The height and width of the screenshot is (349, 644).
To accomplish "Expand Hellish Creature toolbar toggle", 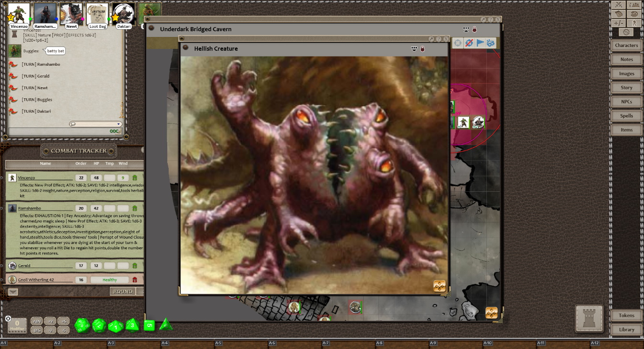I will click(414, 48).
